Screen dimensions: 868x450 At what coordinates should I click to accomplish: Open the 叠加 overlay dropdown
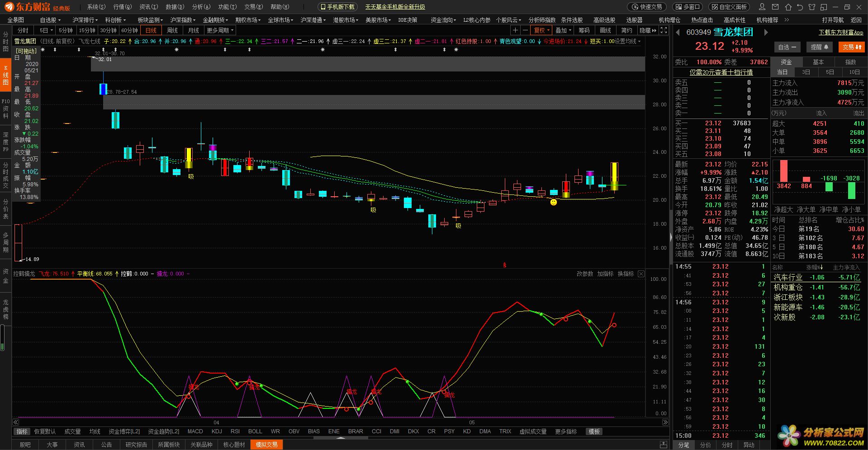[563, 30]
